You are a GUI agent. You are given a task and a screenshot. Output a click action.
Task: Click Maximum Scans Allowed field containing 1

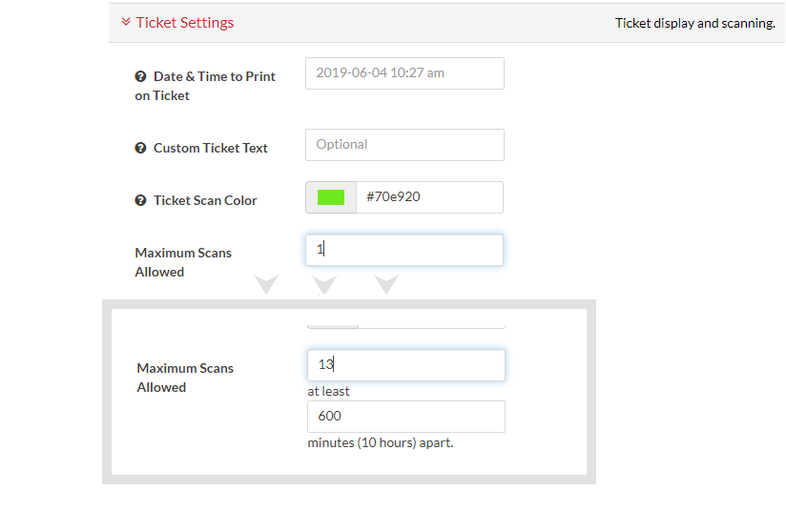[404, 250]
